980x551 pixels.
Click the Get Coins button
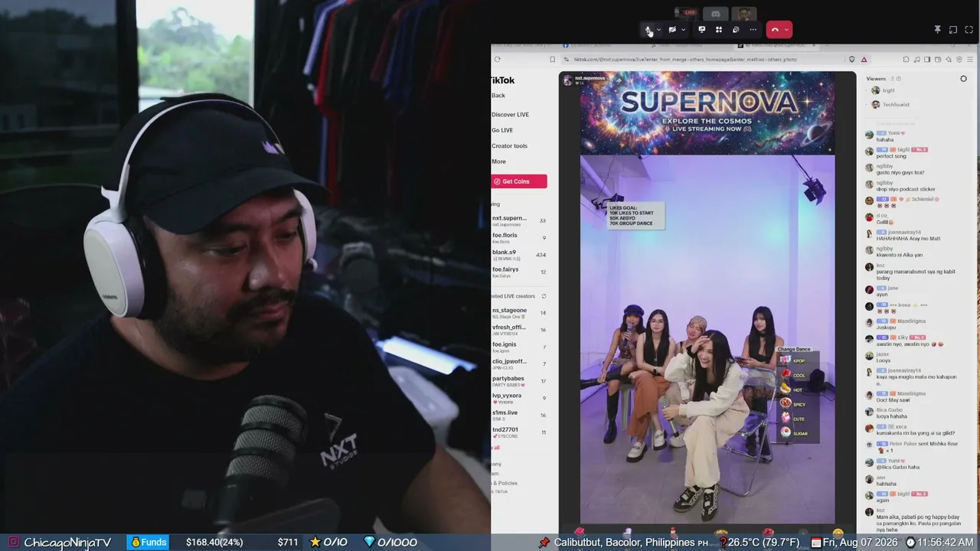[519, 181]
